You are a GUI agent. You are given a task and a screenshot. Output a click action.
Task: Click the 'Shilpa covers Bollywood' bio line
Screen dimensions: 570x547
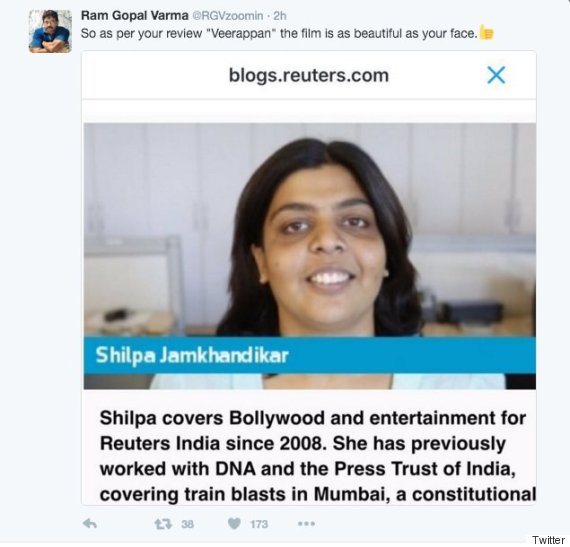pos(313,418)
